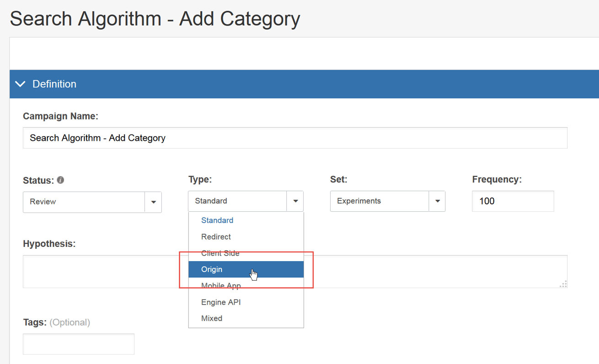Click the Hypothesis label

point(49,244)
